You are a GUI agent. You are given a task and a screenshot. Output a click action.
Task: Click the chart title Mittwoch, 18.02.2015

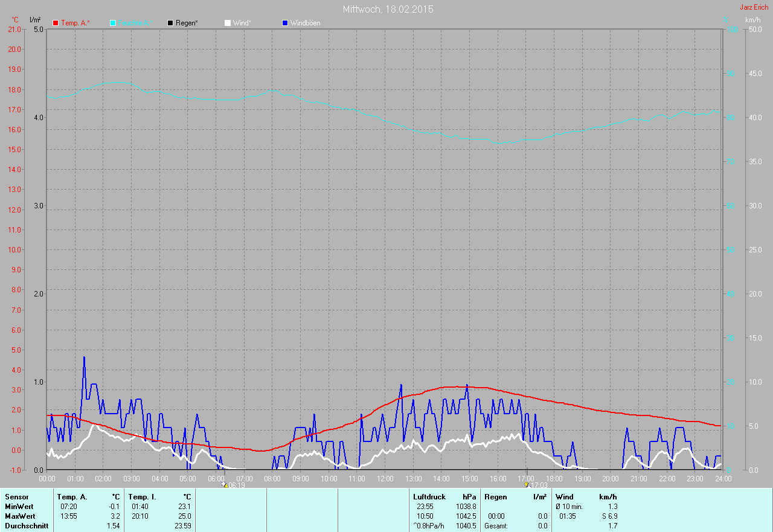(388, 9)
